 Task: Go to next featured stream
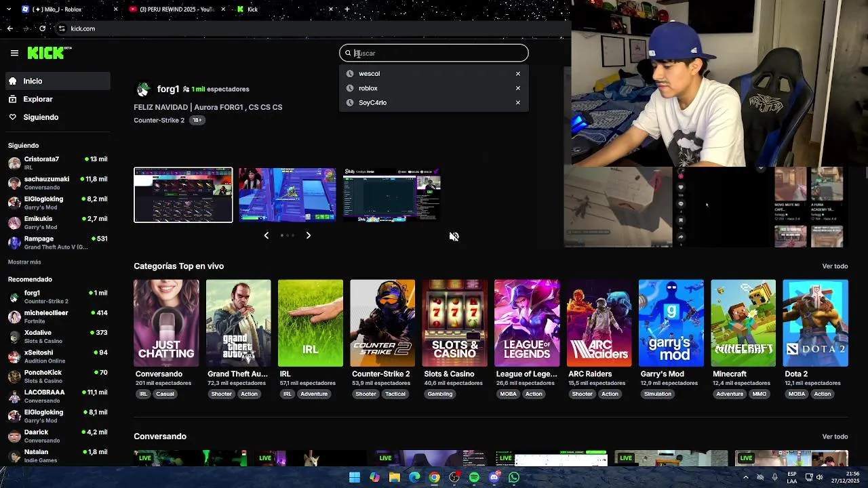309,235
